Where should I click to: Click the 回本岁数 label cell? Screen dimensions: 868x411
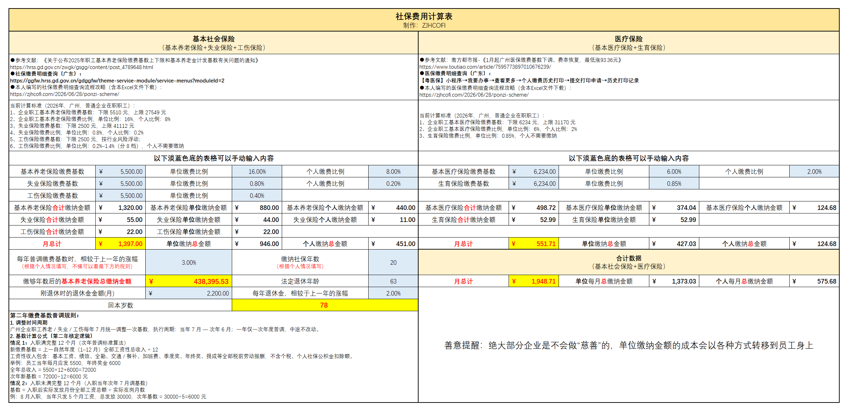tap(121, 306)
